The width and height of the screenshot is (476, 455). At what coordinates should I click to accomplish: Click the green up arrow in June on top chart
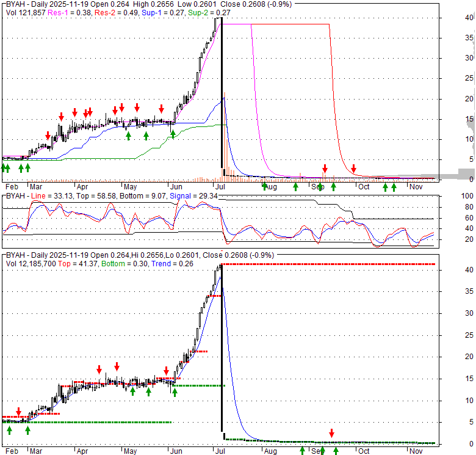pos(173,134)
